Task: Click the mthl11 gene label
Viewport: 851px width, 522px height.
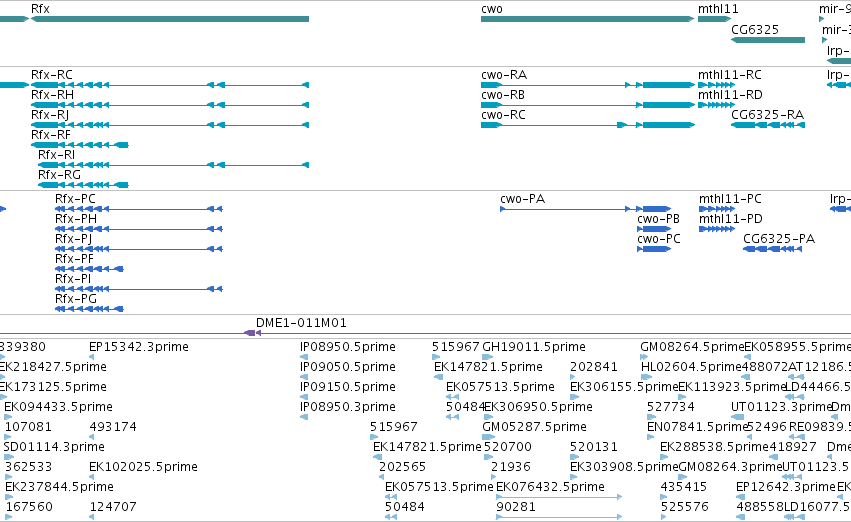Action: (718, 9)
